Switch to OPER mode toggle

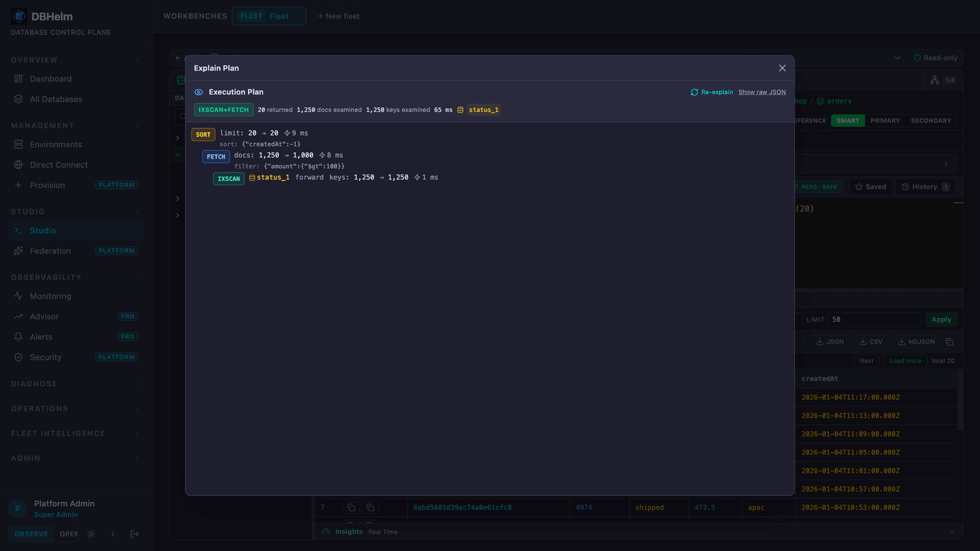tap(68, 534)
